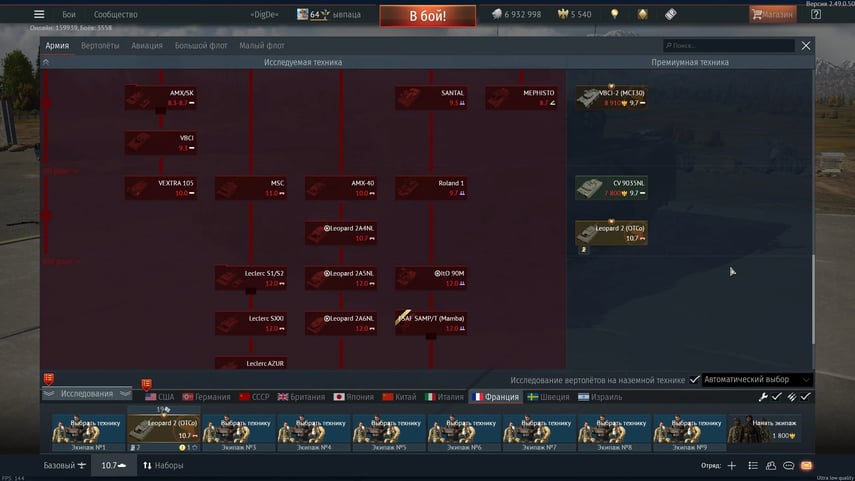Switch to the Авиация tab
Image resolution: width=855 pixels, height=481 pixels.
click(146, 46)
